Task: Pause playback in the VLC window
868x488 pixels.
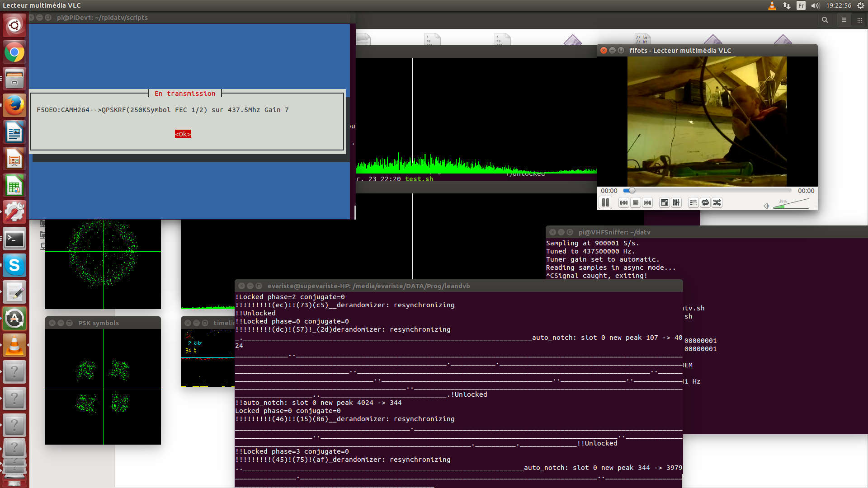Action: tap(605, 203)
